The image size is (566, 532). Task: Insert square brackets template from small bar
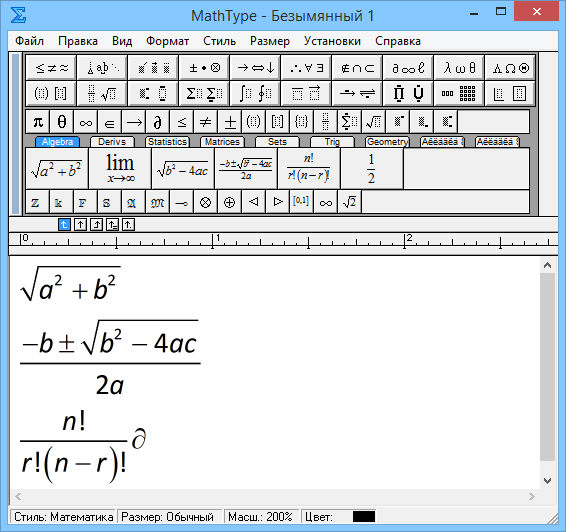coord(278,122)
